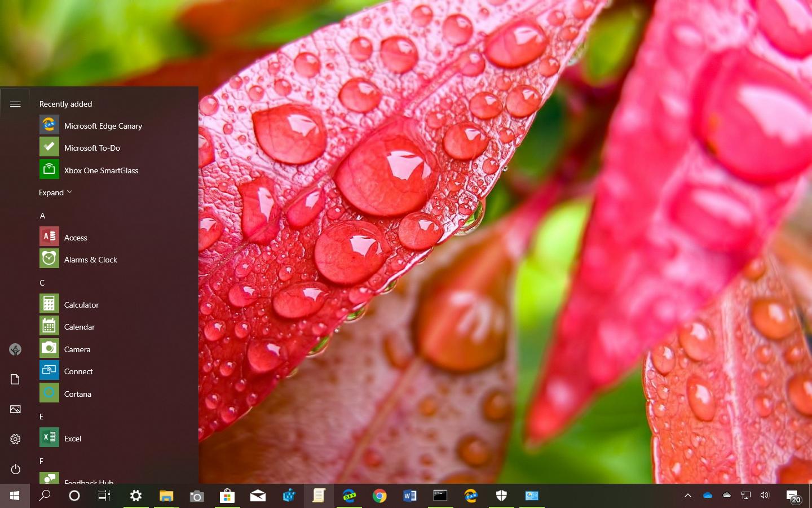812x508 pixels.
Task: Expand the hidden system tray icons
Action: tap(688, 496)
